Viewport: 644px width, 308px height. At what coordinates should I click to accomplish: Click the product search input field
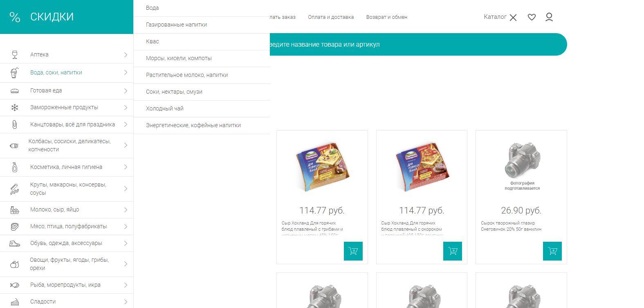pos(418,44)
